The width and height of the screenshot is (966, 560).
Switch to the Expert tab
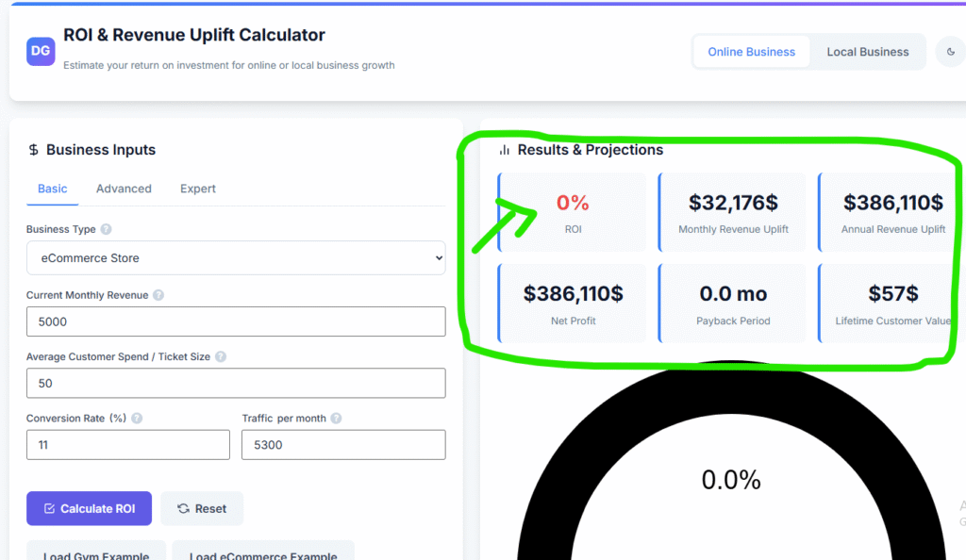tap(198, 189)
